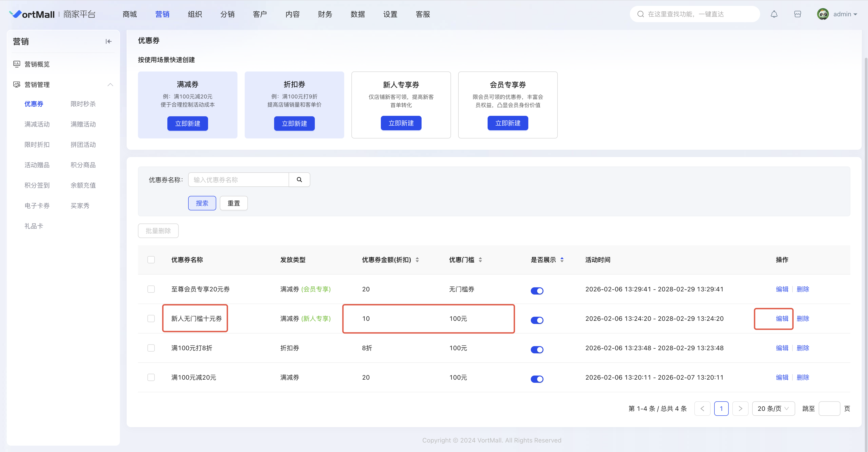This screenshot has width=868, height=452.
Task: Turn off display switch for 满100元减20元
Action: [537, 379]
